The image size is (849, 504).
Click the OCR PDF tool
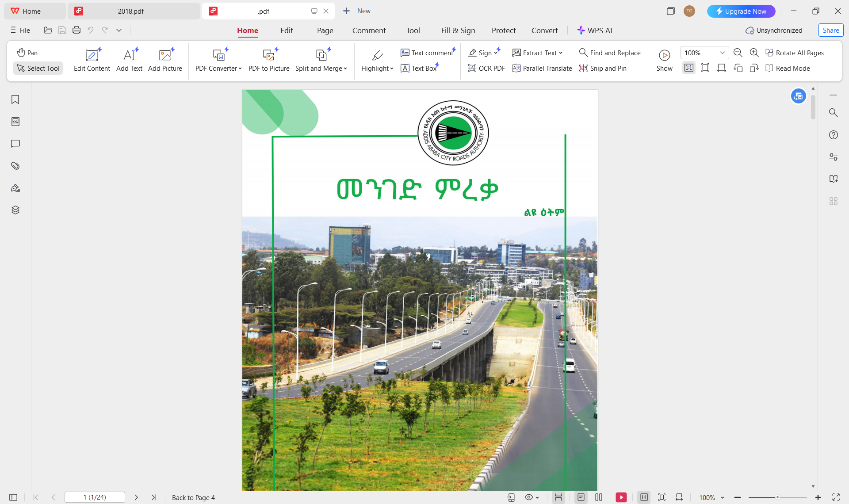click(x=486, y=68)
